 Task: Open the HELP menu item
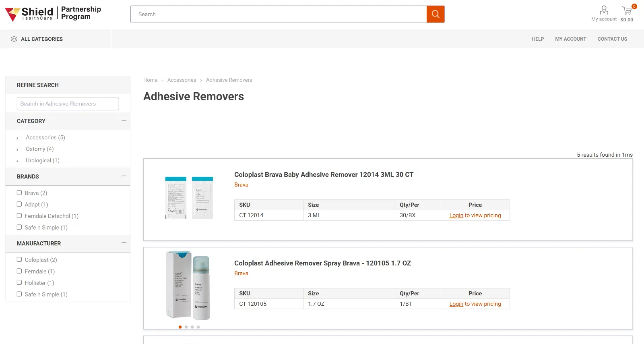point(538,39)
